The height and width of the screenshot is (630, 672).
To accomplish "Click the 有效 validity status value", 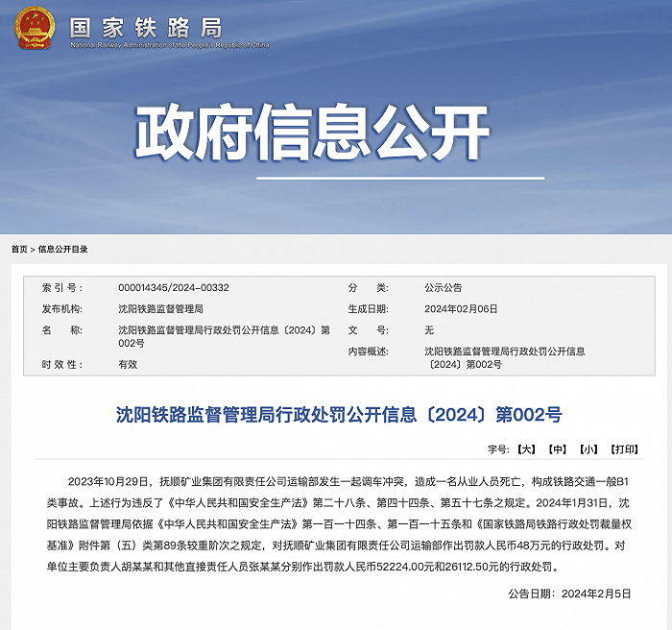I will click(x=128, y=364).
